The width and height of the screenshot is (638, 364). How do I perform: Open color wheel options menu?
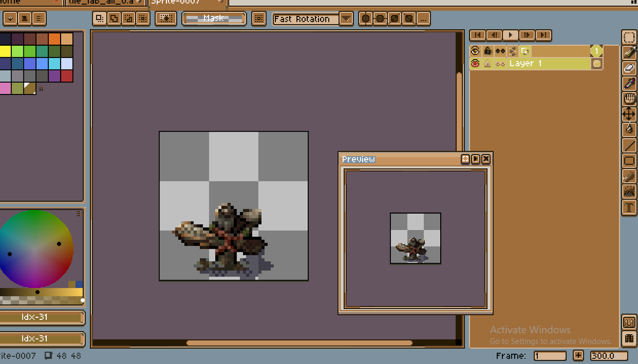click(x=78, y=213)
